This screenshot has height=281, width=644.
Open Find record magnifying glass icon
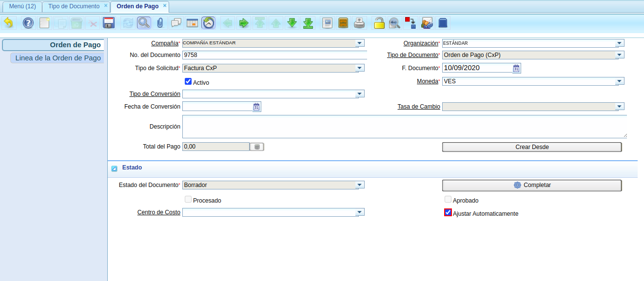pos(144,23)
